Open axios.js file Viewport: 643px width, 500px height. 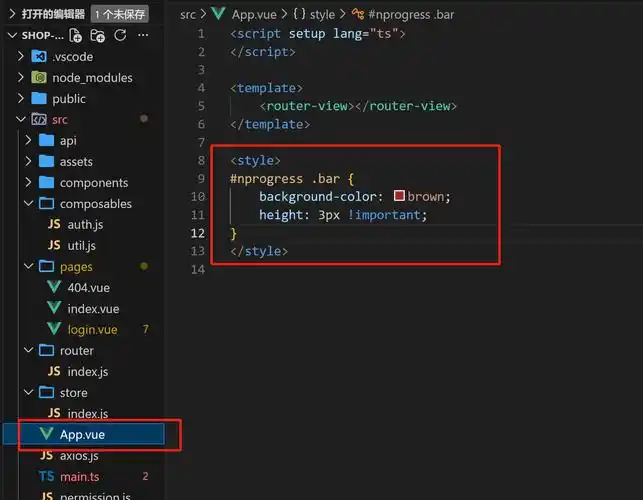(79, 456)
